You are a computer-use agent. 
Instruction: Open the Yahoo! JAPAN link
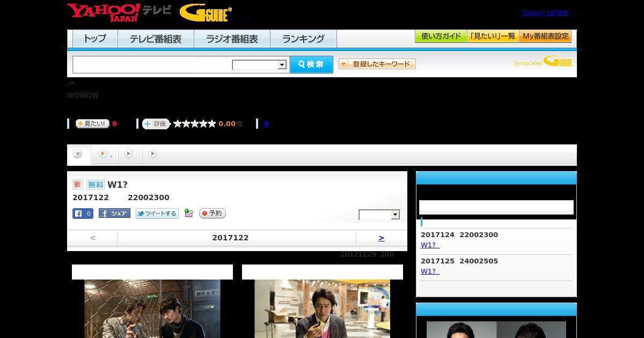[545, 13]
